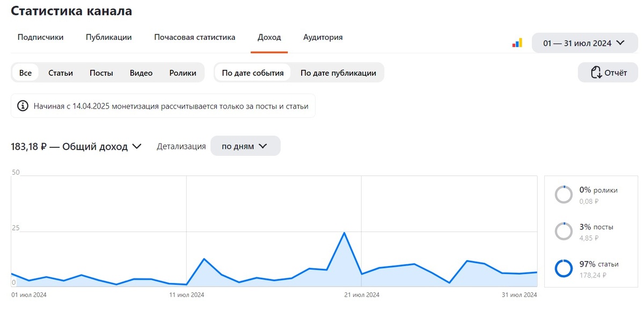644x309 pixels.
Task: Click the посты donut chart icon
Action: point(564,231)
